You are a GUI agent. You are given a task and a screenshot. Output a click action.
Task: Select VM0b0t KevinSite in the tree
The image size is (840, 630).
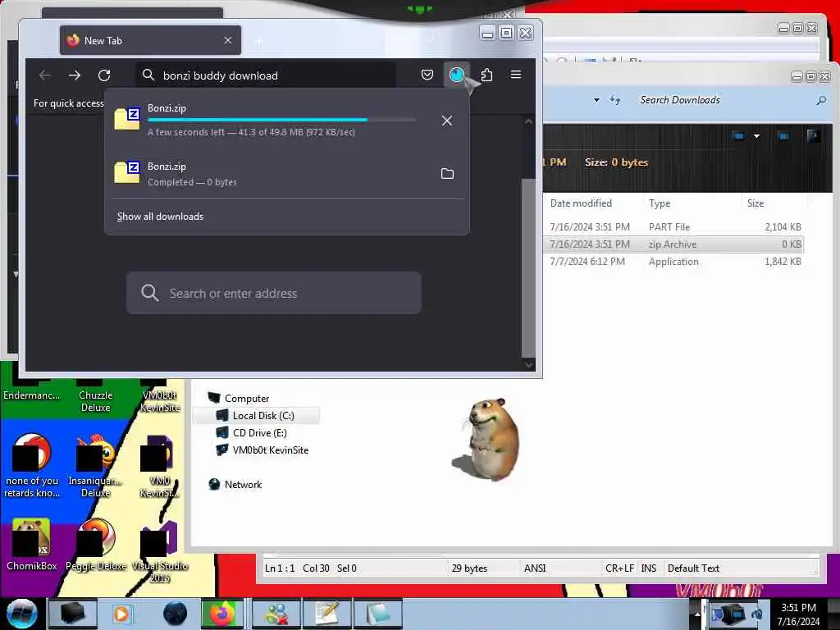pyautogui.click(x=262, y=450)
